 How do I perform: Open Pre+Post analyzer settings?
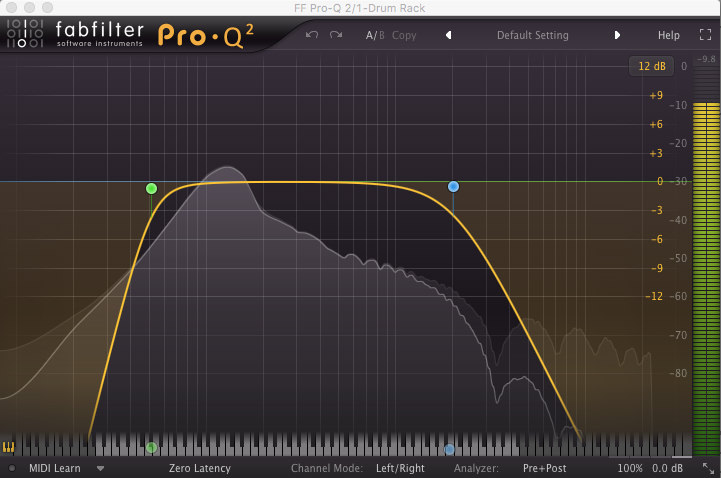(x=544, y=468)
